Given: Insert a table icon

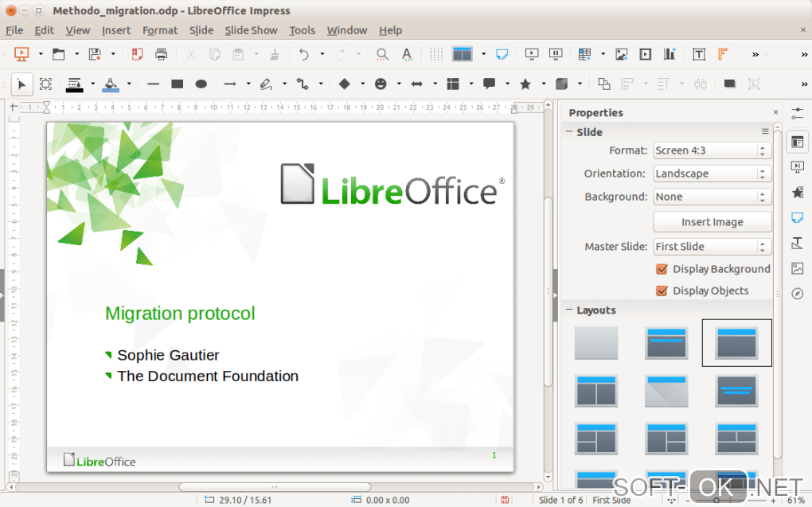Looking at the screenshot, I should click(584, 54).
